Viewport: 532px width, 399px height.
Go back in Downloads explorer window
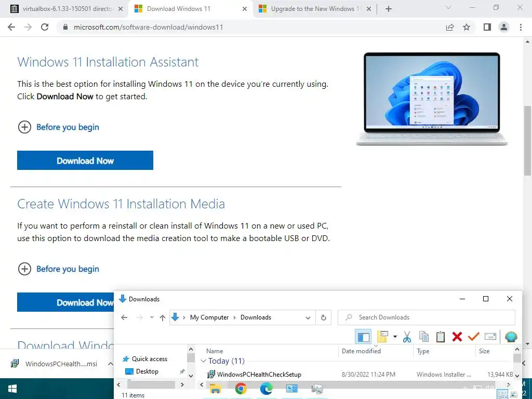coord(124,317)
